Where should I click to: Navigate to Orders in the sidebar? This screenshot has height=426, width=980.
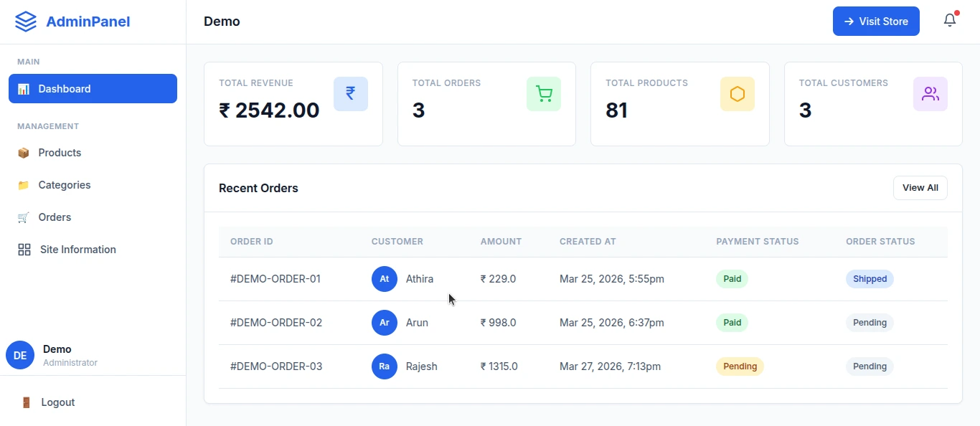pos(55,217)
